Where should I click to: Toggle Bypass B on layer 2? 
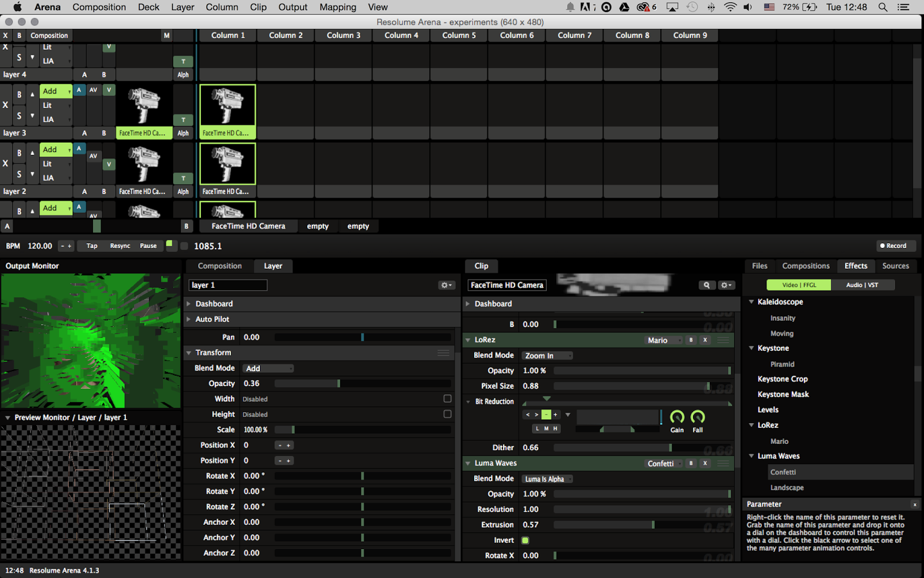pos(19,153)
